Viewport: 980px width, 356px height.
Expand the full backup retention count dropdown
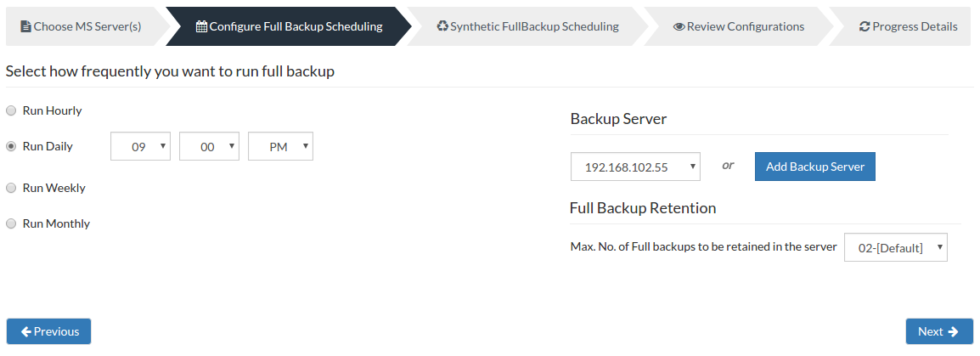[x=896, y=248]
